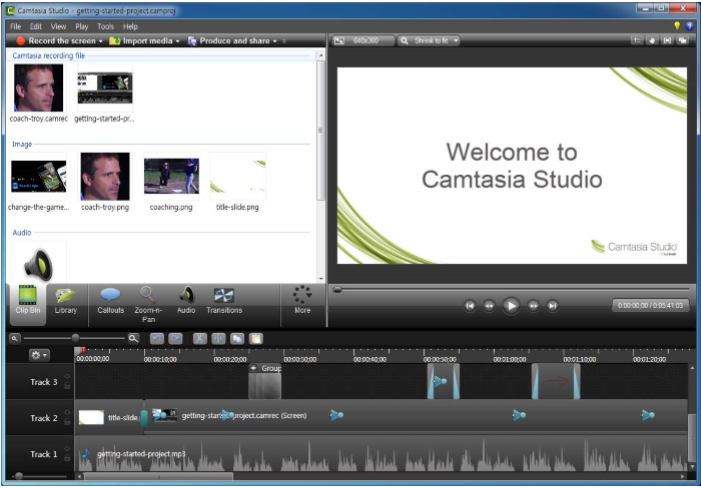Select the audio speaker clip thumbnail

tap(38, 264)
